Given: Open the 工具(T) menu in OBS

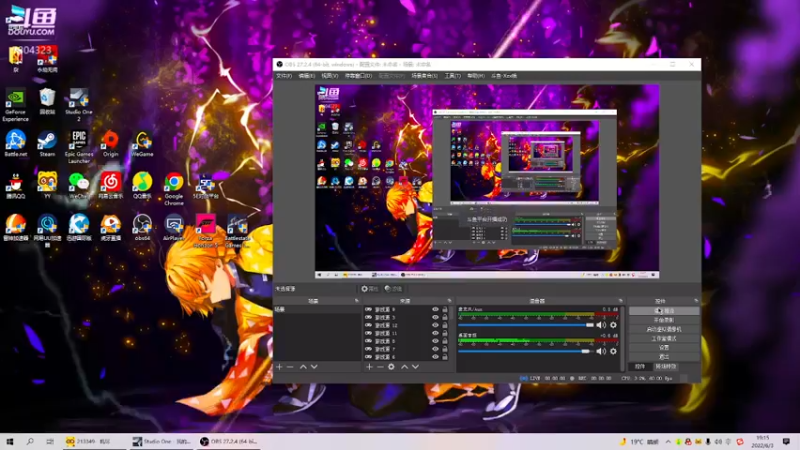Looking at the screenshot, I should (453, 76).
